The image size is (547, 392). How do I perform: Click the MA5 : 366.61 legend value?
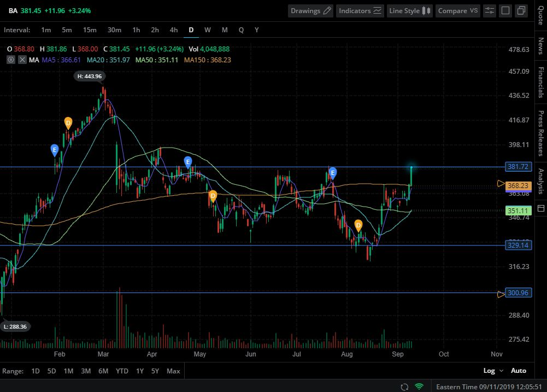[x=61, y=60]
